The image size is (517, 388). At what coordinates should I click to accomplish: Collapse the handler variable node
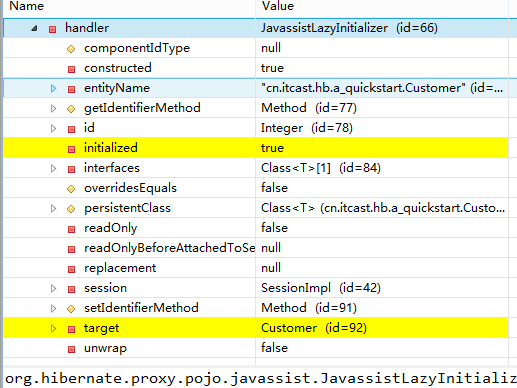click(34, 29)
